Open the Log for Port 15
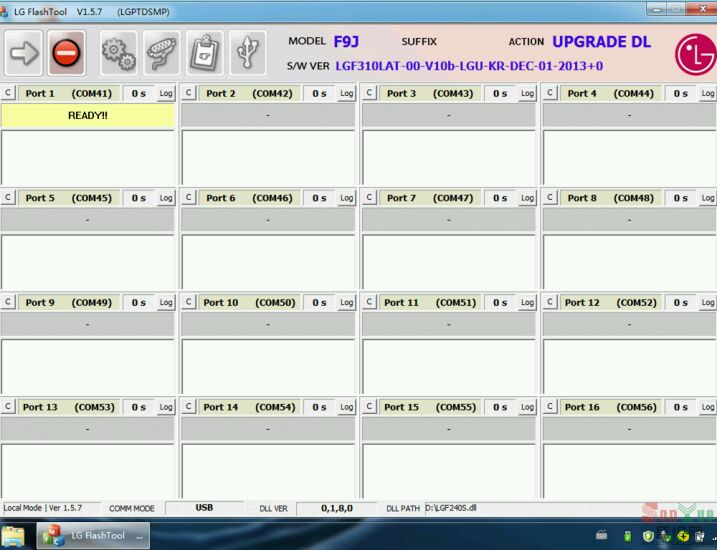 (527, 407)
